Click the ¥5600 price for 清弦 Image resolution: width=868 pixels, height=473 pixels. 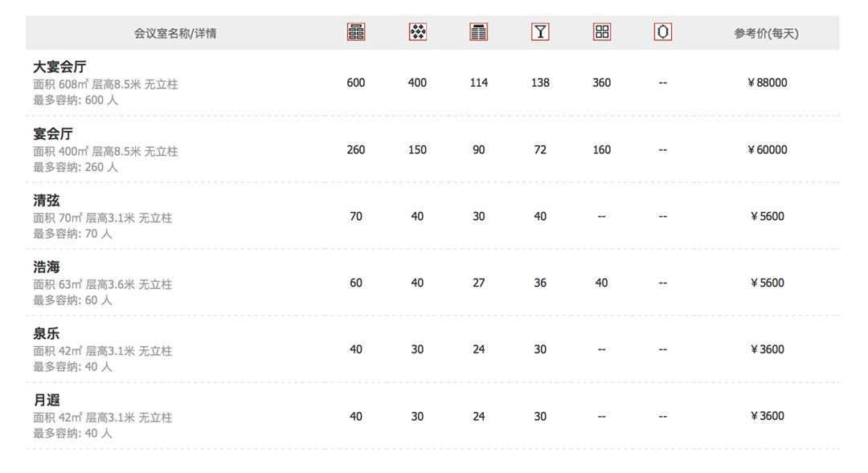(768, 216)
